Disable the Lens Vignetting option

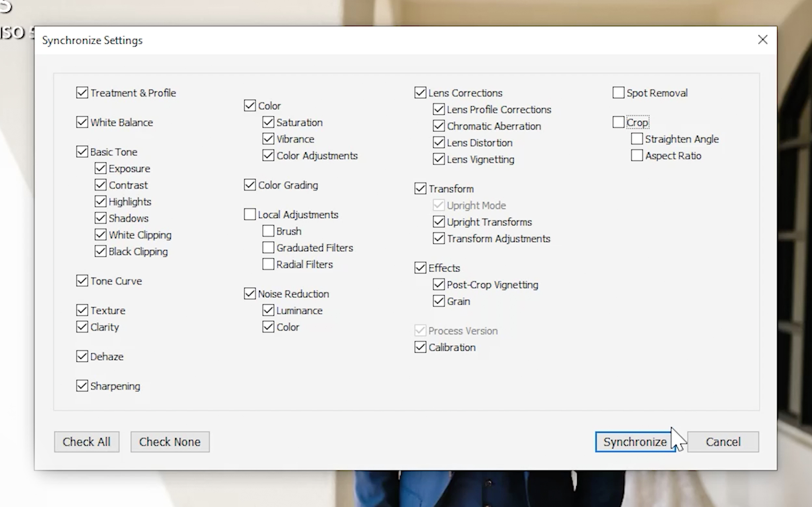click(438, 159)
